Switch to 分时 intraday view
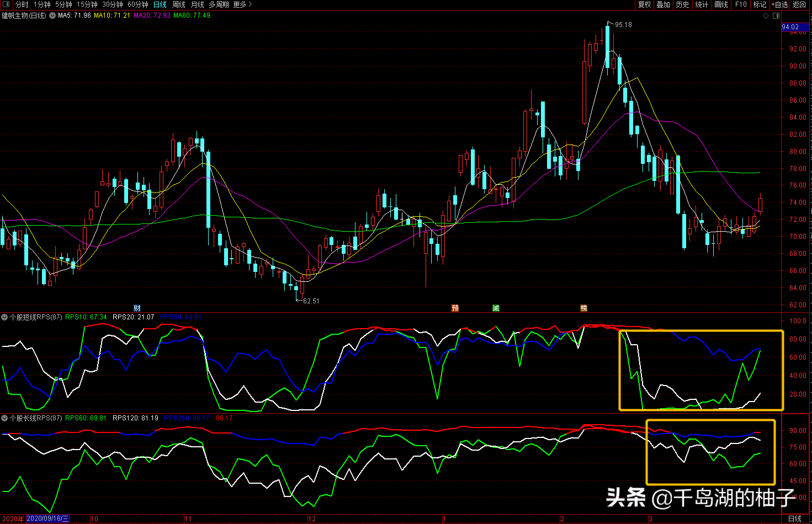 22,4
